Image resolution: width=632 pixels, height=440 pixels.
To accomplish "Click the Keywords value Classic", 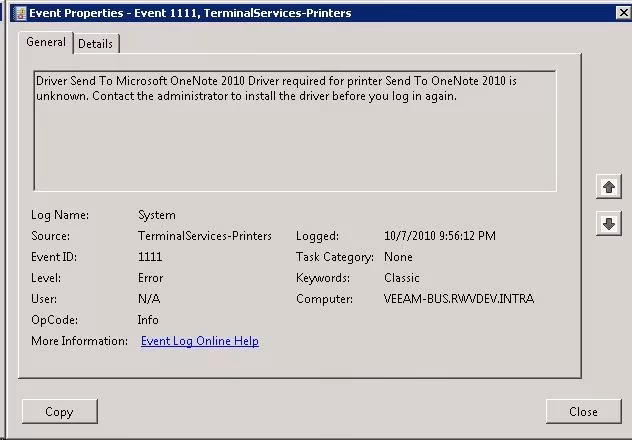I will pyautogui.click(x=402, y=278).
